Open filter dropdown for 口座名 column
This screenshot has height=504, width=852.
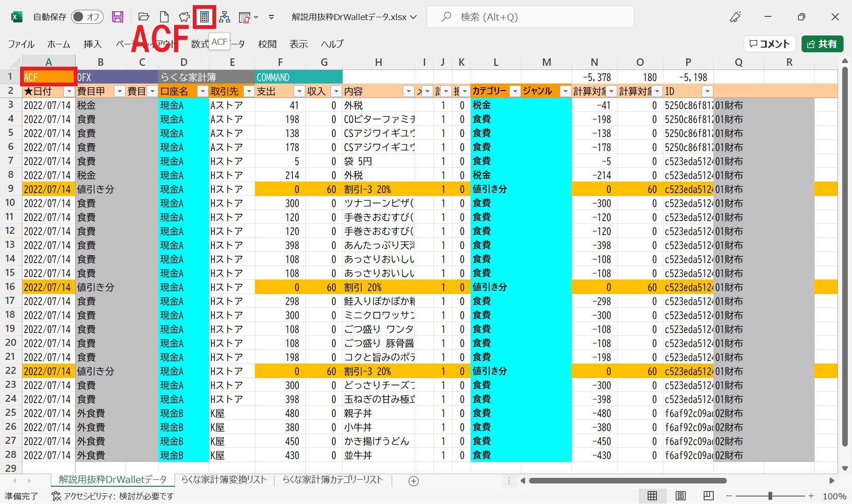[202, 91]
